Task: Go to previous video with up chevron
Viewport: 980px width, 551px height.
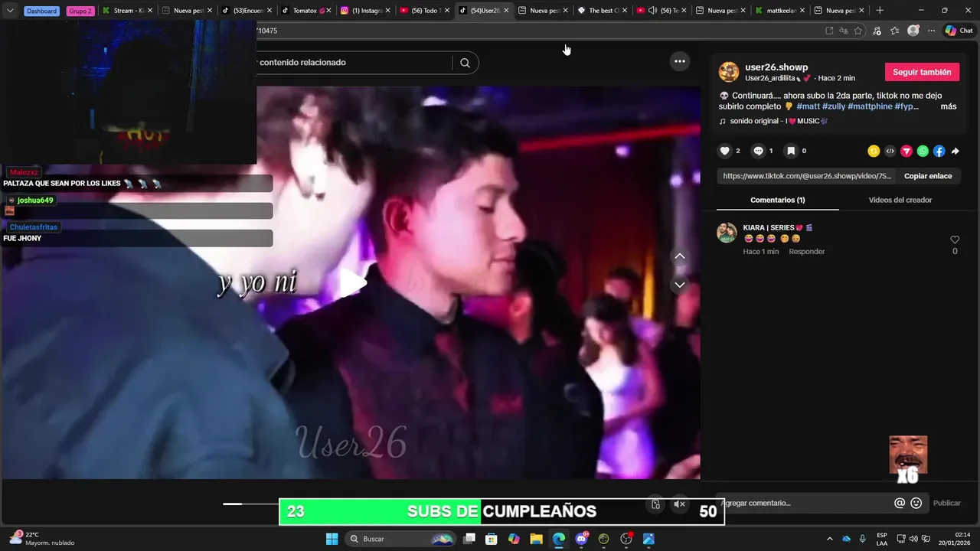Action: point(679,256)
